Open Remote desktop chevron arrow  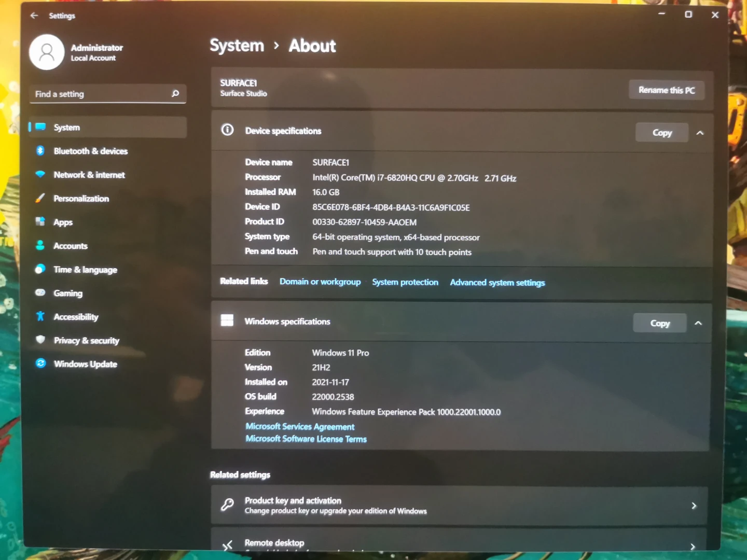tap(693, 547)
